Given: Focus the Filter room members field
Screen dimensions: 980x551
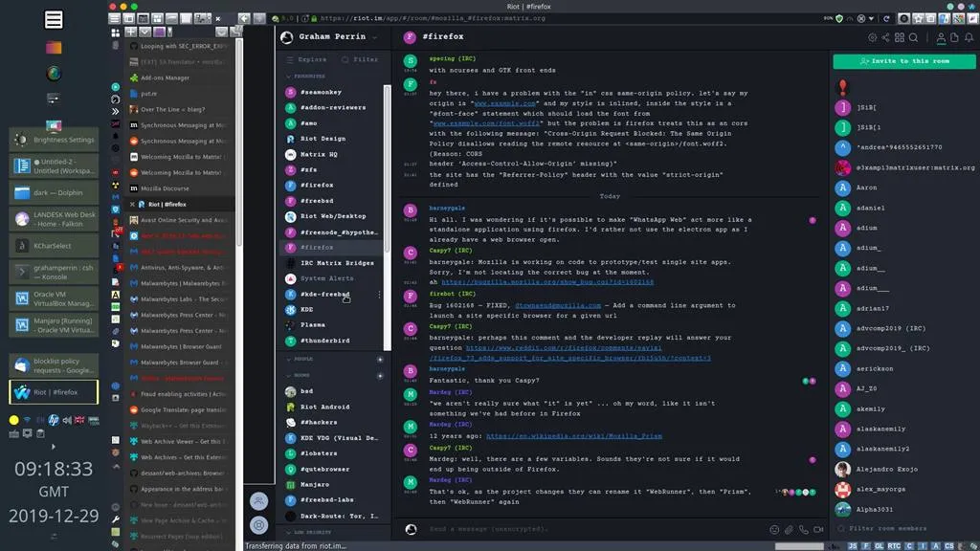Looking at the screenshot, I should pyautogui.click(x=906, y=528).
